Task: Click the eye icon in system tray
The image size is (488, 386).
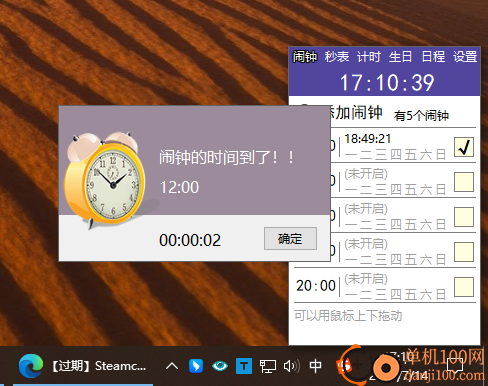Action: [220, 366]
